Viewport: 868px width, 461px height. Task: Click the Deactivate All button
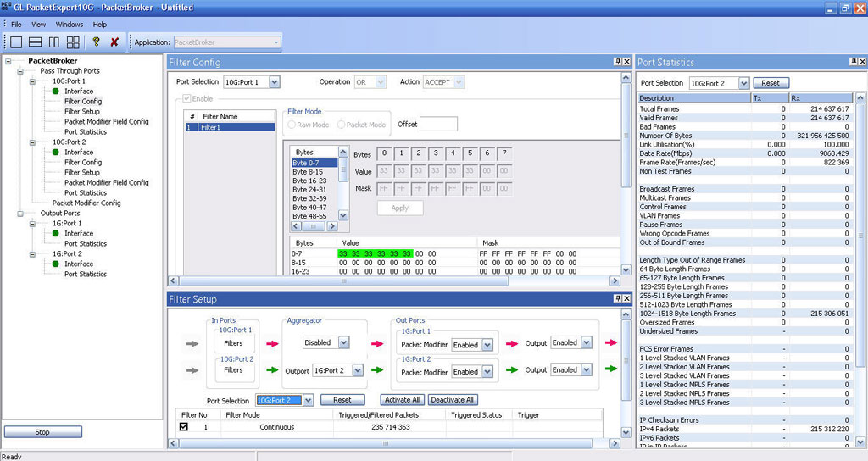(x=453, y=400)
